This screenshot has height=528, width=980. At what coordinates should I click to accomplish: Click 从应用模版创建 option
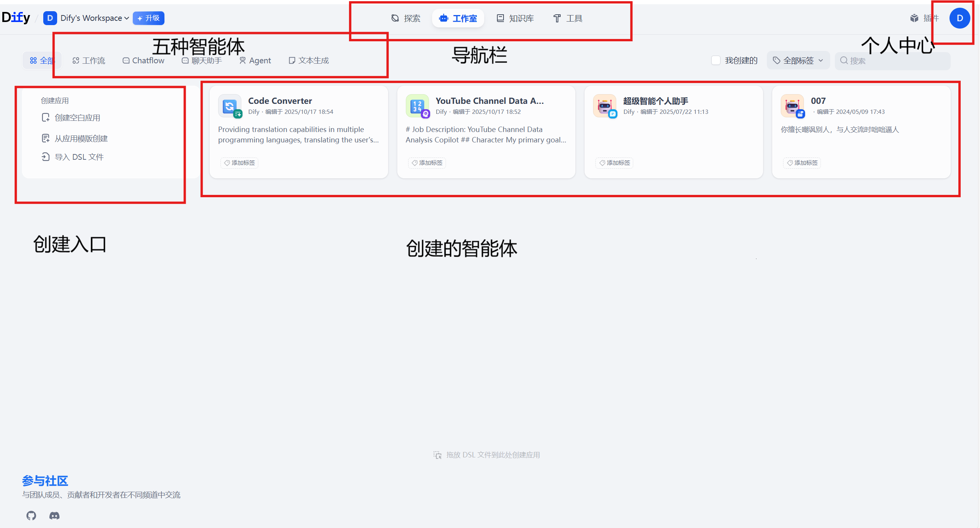[75, 139]
